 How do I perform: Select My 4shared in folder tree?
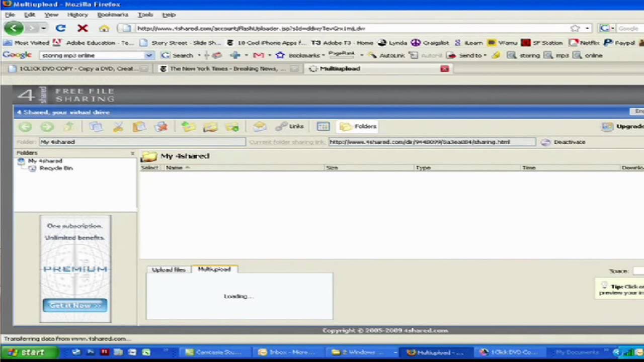point(45,161)
